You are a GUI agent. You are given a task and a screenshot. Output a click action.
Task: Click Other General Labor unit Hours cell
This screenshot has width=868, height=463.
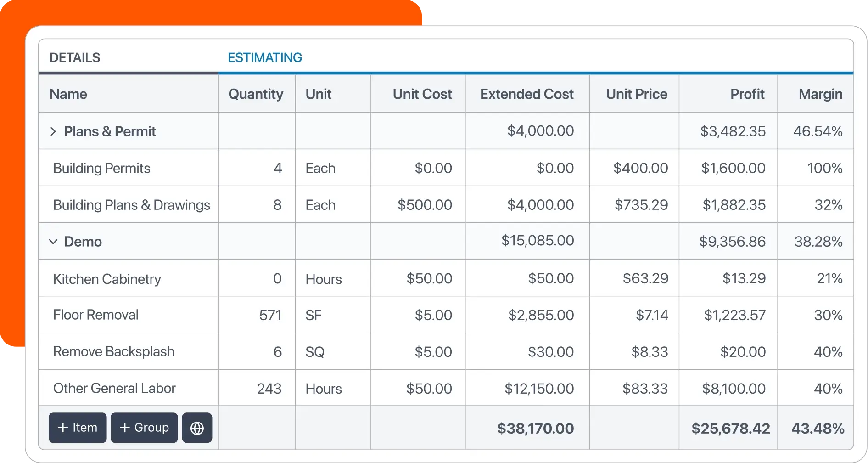tap(324, 389)
